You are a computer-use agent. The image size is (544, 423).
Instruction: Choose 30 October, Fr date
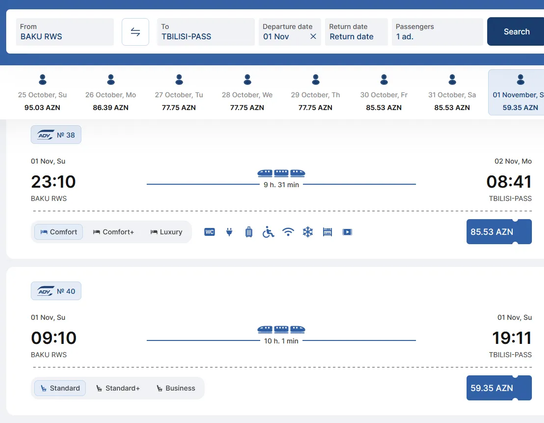coord(384,92)
